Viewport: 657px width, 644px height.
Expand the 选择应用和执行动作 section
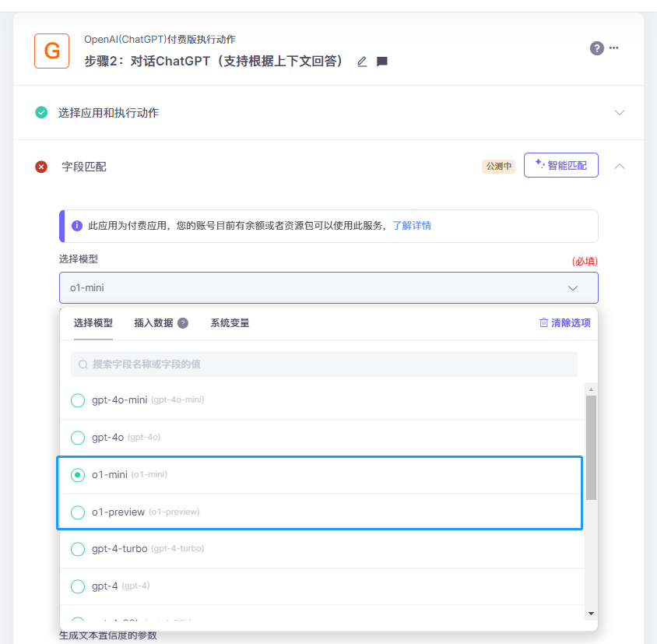(620, 112)
